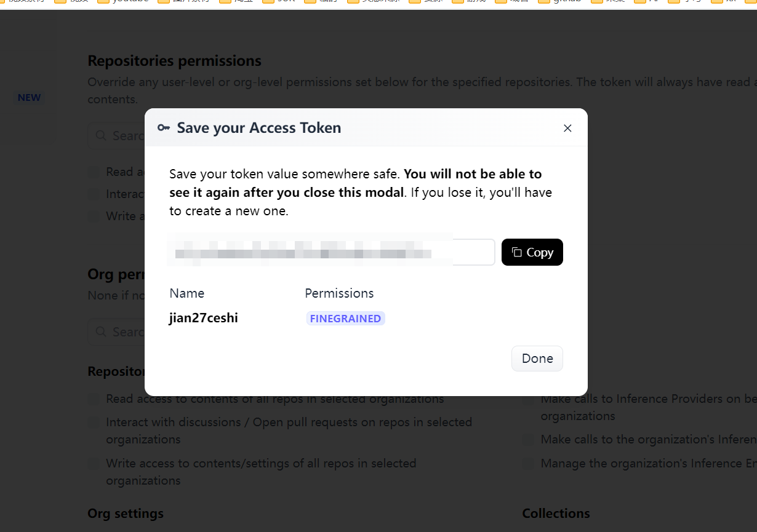
Task: Click the NEW badge in the sidebar
Action: (29, 97)
